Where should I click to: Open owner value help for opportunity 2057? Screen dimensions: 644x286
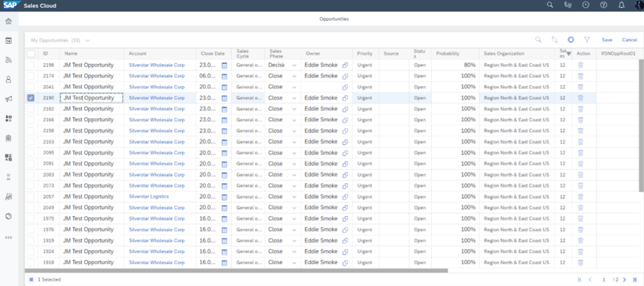tap(345, 197)
